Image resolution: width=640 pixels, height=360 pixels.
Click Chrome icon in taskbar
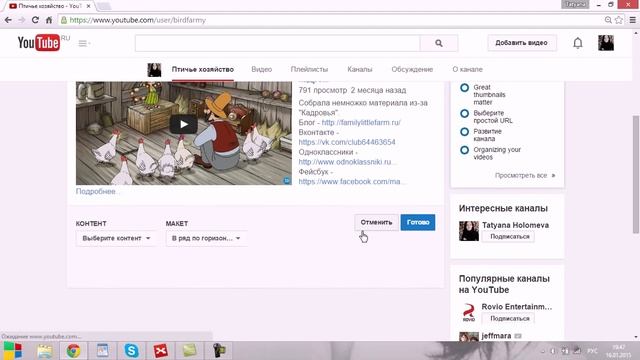[x=73, y=351]
